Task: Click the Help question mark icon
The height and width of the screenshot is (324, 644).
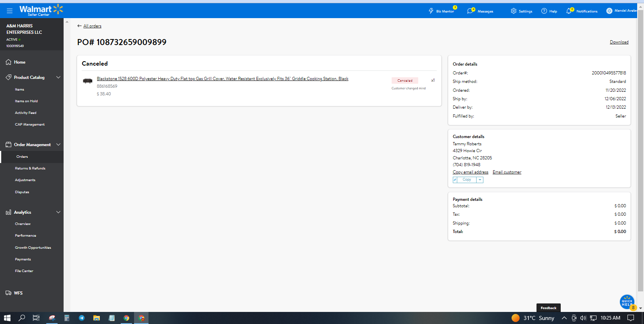Action: point(544,11)
